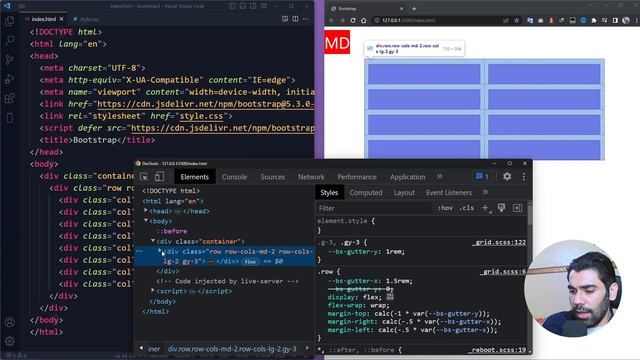Open DevTools settings gear
The width and height of the screenshot is (640, 360).
pos(507,177)
